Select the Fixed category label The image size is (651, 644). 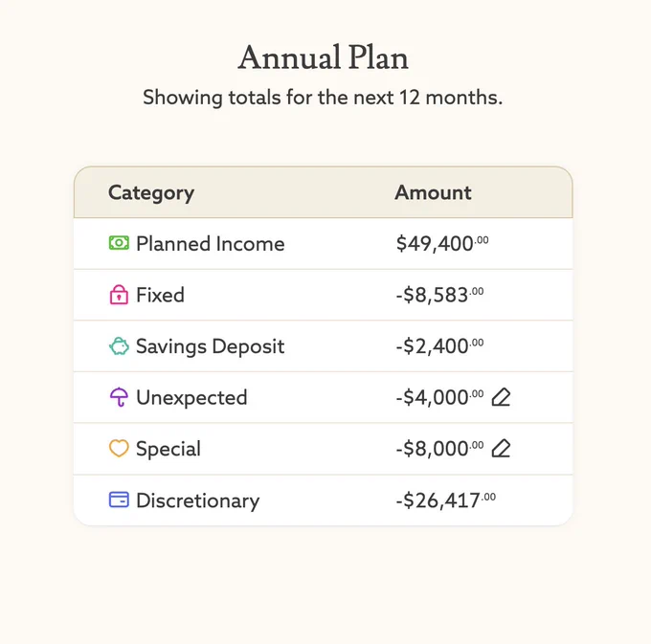[160, 295]
